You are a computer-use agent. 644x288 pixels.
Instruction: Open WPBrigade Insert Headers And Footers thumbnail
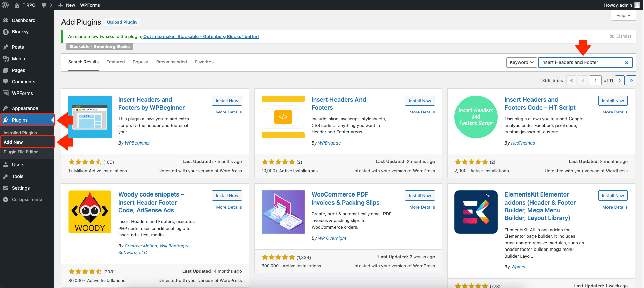283,117
